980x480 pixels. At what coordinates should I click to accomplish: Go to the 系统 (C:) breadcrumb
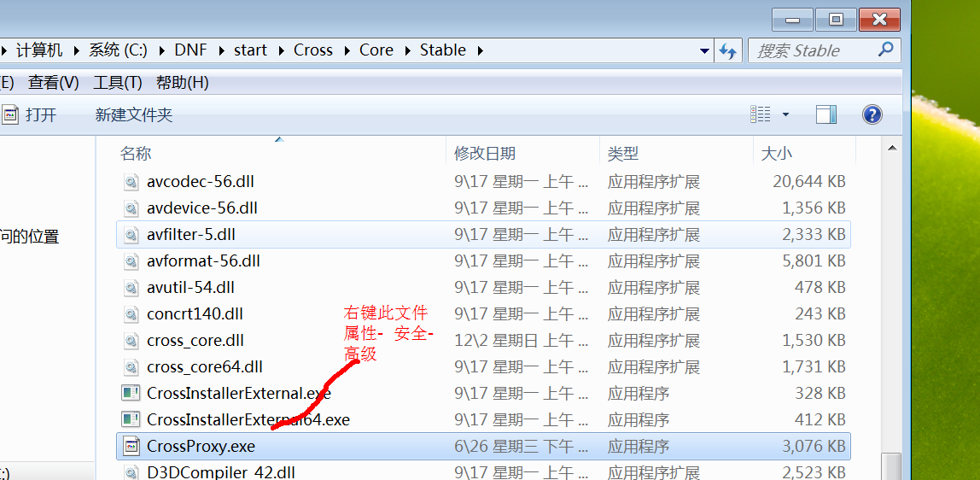pyautogui.click(x=118, y=50)
